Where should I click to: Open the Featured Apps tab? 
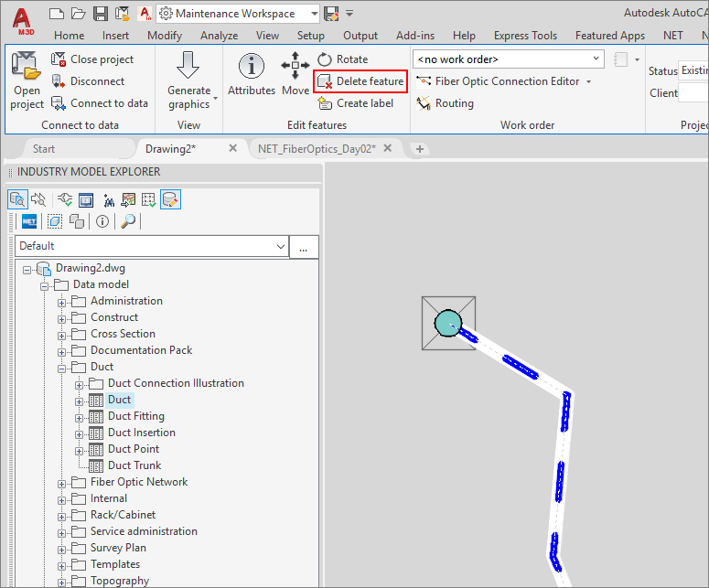click(610, 36)
